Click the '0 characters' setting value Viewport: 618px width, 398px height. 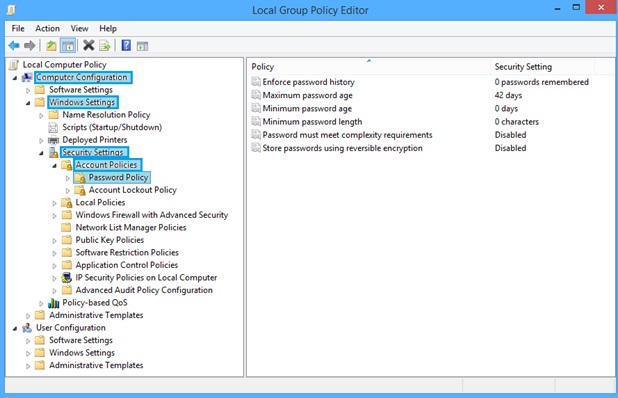click(x=516, y=121)
